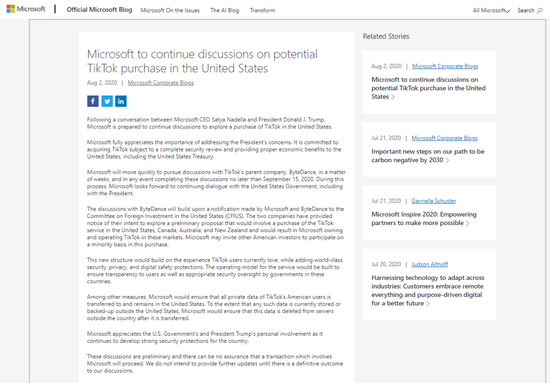Open the Transform menu item
This screenshot has width=550, height=383.
(x=262, y=11)
